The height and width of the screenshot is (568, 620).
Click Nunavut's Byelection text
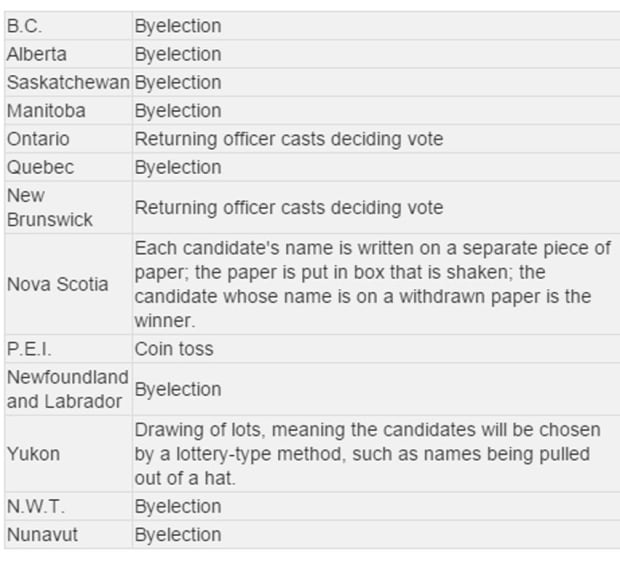178,535
